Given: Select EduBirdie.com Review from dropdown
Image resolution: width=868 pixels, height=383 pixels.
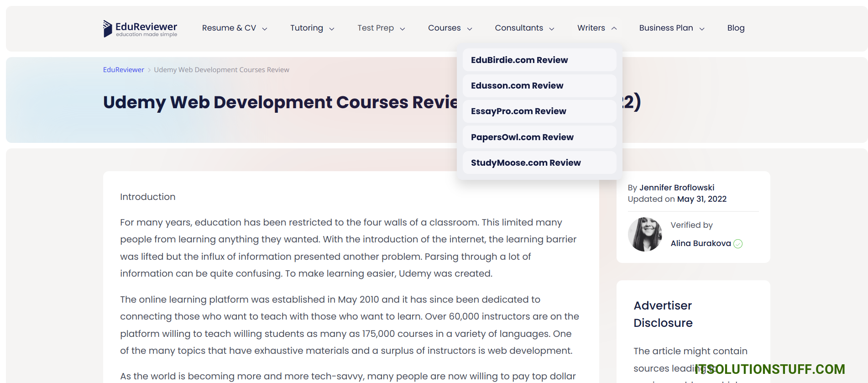Looking at the screenshot, I should pyautogui.click(x=539, y=60).
